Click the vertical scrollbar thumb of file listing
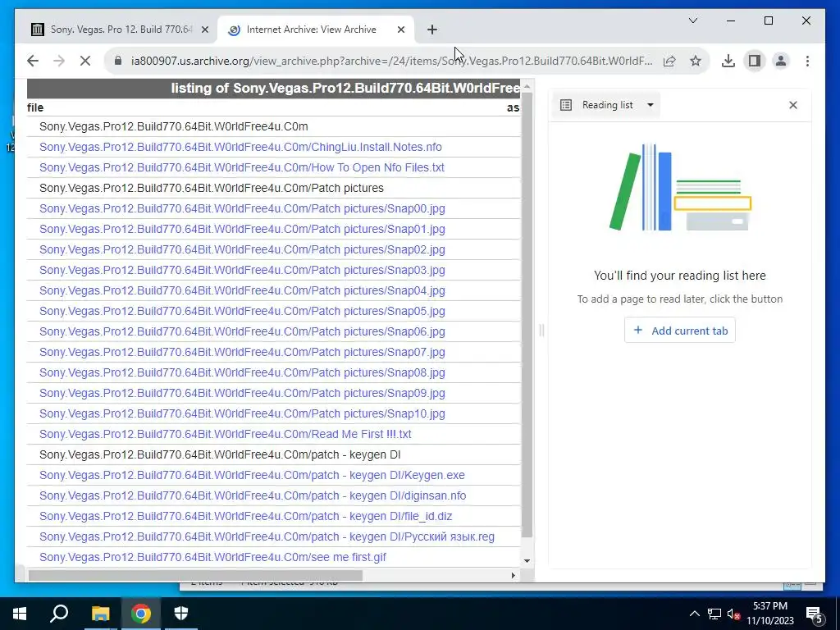This screenshot has width=840, height=630. point(527,314)
